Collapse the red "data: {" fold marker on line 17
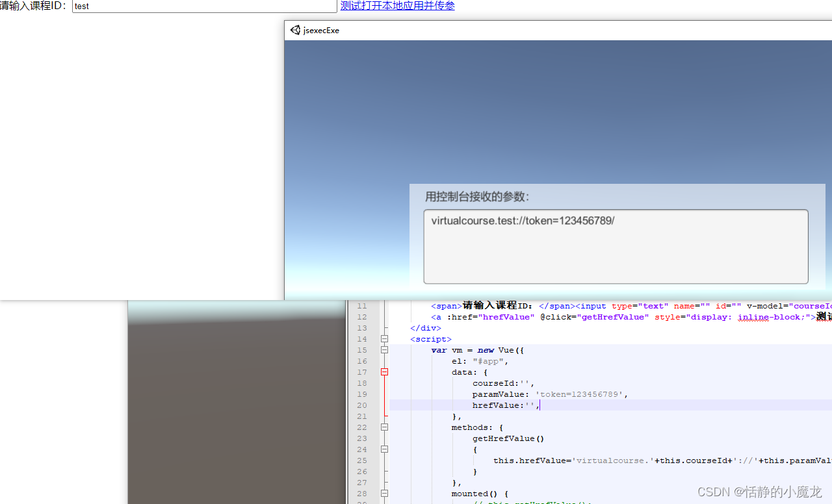Image resolution: width=832 pixels, height=504 pixels. [384, 372]
